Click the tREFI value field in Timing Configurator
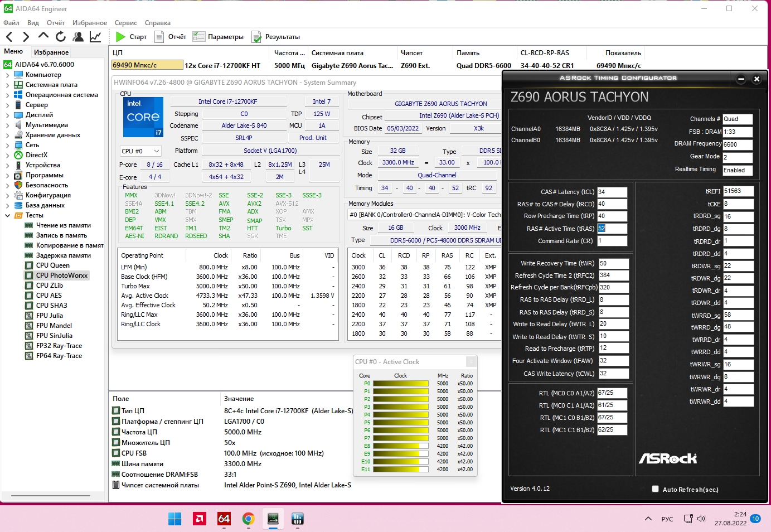The height and width of the screenshot is (532, 771). tap(738, 191)
